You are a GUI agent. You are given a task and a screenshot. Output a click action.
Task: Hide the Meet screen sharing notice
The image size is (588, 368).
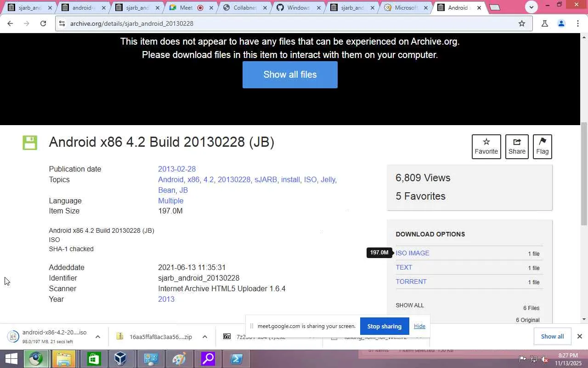(x=419, y=326)
